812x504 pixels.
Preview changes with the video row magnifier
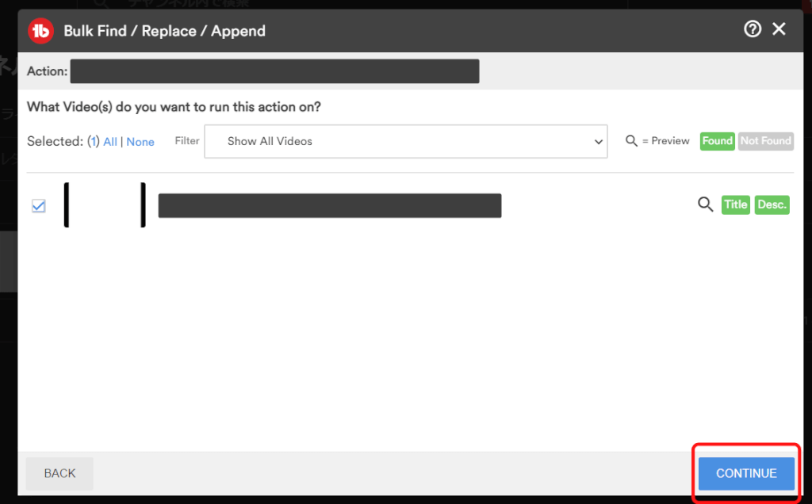click(x=705, y=204)
